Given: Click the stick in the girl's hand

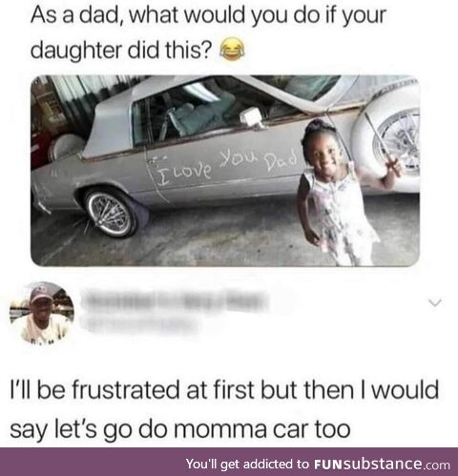Looking at the screenshot, I should tap(384, 146).
